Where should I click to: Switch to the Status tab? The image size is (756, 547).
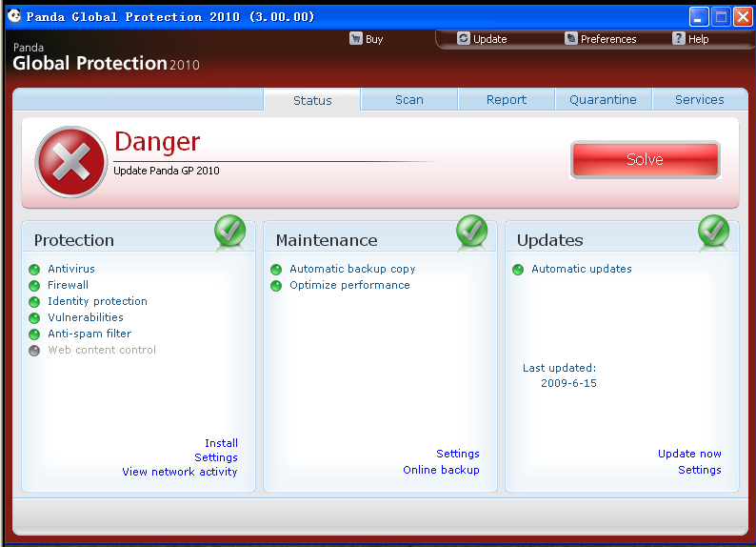(312, 100)
